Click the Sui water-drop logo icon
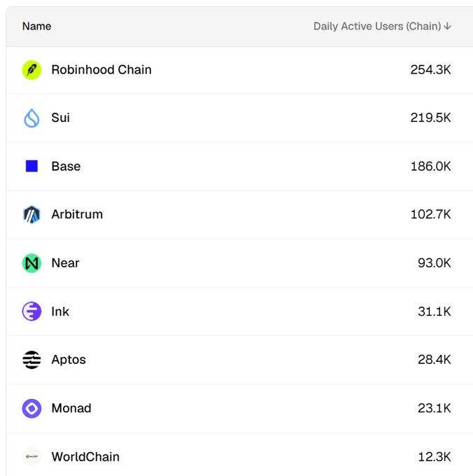The image size is (473, 476). tap(31, 118)
